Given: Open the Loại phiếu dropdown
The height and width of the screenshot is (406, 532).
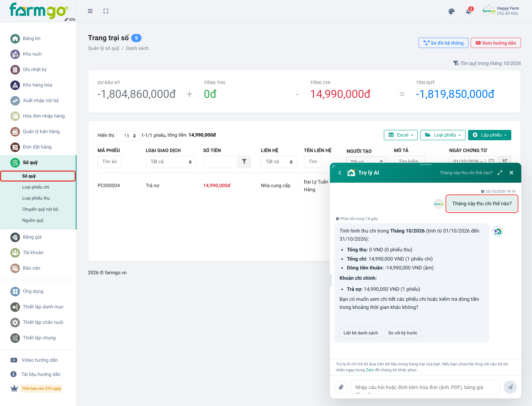Looking at the screenshot, I should (x=443, y=135).
